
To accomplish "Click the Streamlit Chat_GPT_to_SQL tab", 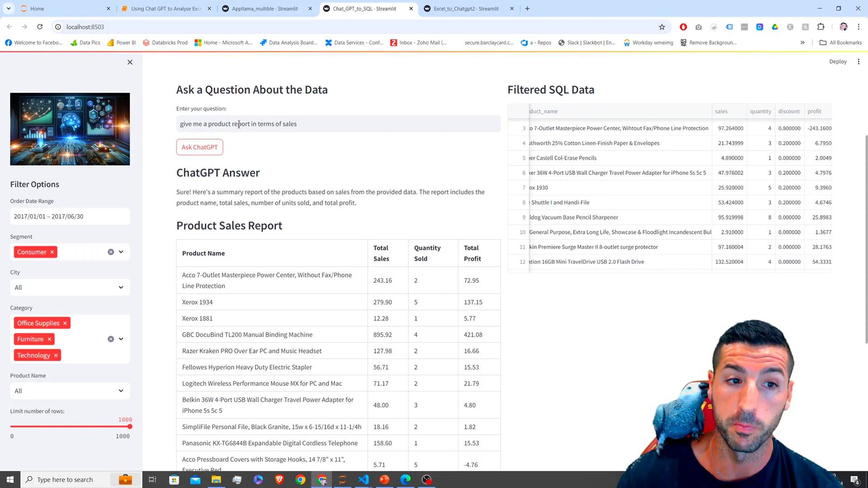I will pos(367,8).
